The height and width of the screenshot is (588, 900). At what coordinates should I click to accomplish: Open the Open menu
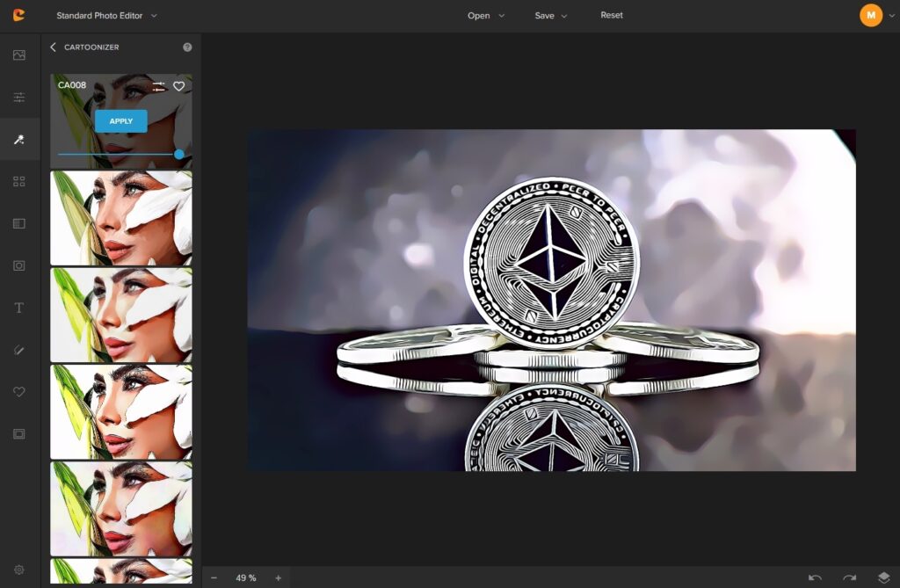[x=485, y=16]
